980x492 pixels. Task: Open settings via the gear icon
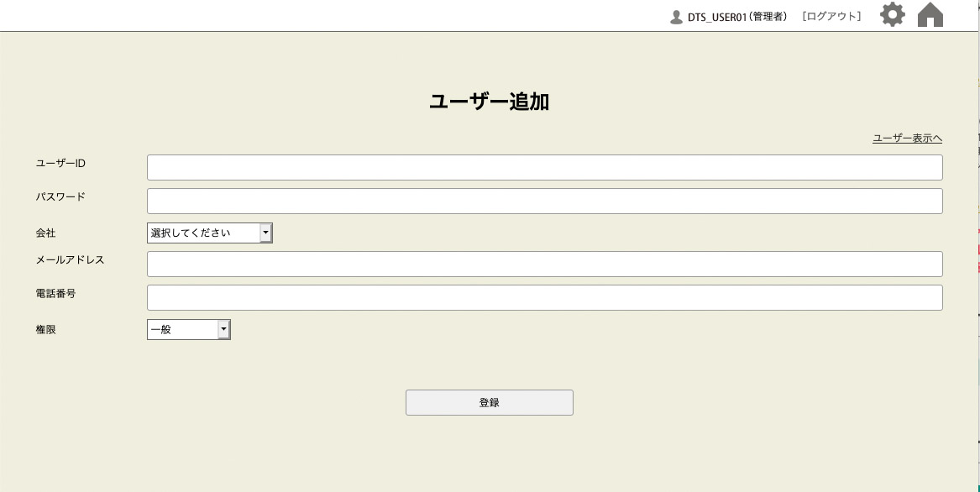pos(892,15)
